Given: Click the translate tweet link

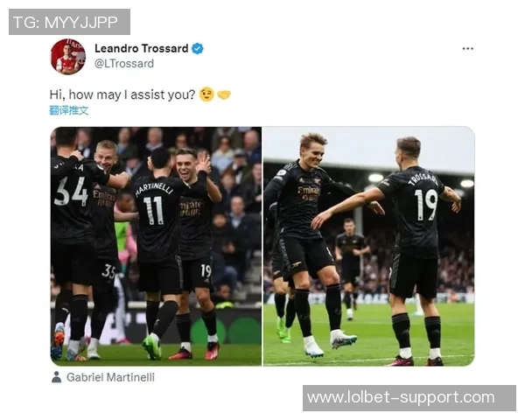Looking at the screenshot, I should click(69, 110).
